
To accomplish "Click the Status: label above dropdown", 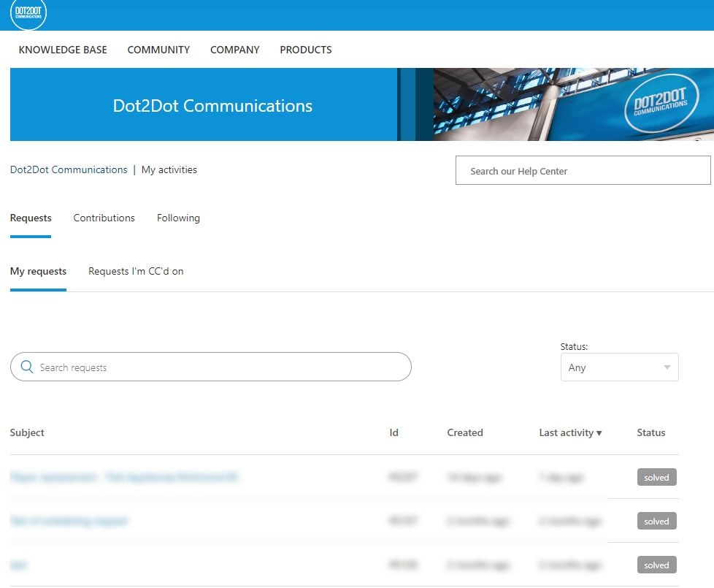I will (x=574, y=347).
